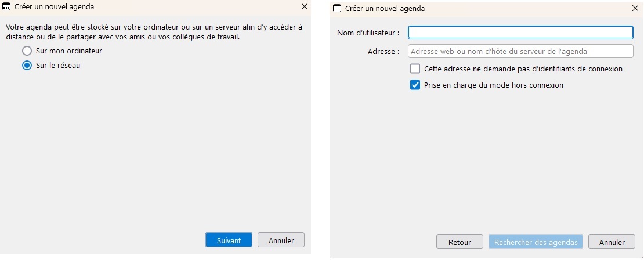Click the 'Adresse :' label text
Screen dimensions: 644x263
pyautogui.click(x=383, y=51)
